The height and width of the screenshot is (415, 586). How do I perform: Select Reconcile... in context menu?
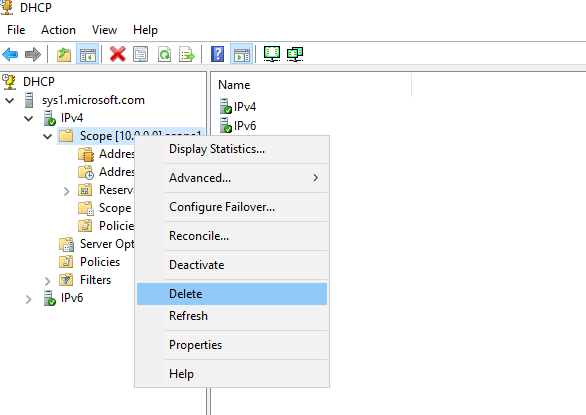coord(232,236)
